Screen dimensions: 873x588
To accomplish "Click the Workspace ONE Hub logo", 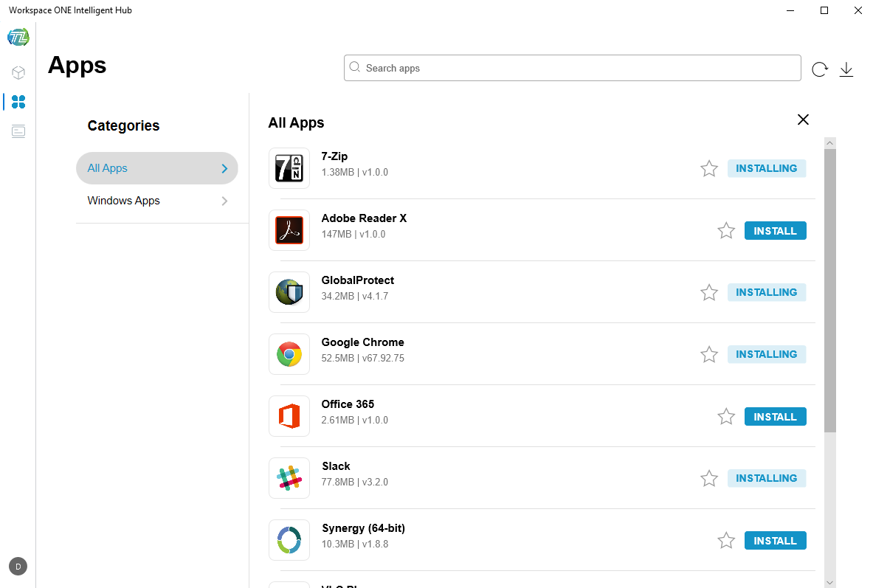I will (x=18, y=36).
